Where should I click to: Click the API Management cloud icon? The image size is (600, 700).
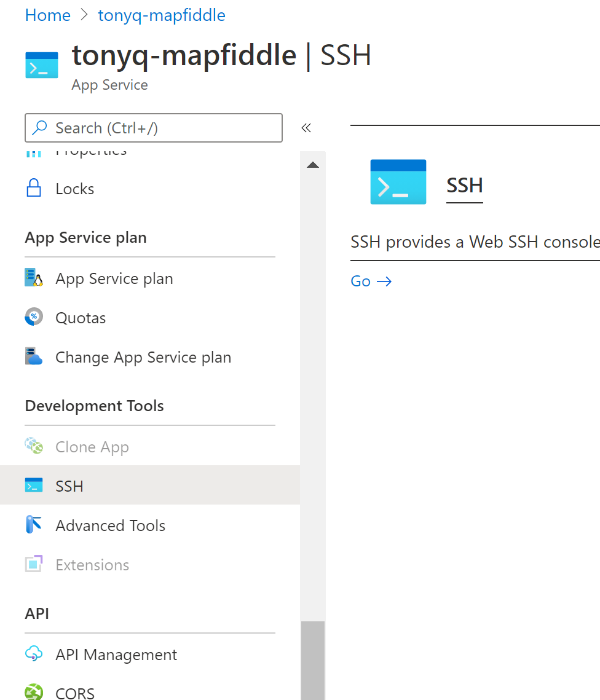pyautogui.click(x=34, y=654)
